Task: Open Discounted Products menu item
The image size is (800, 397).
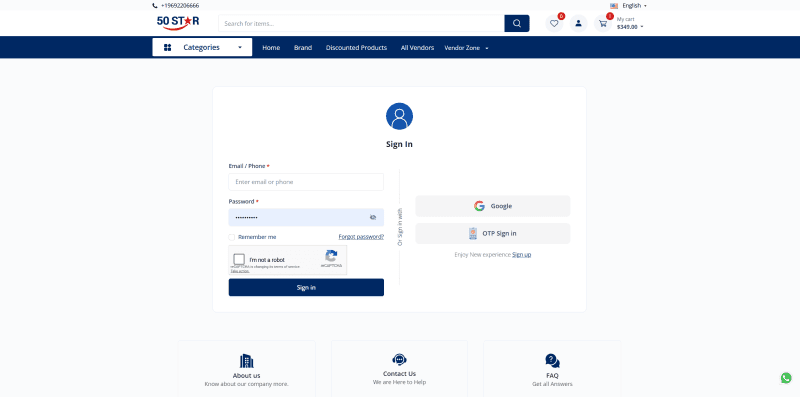Action: click(x=356, y=47)
